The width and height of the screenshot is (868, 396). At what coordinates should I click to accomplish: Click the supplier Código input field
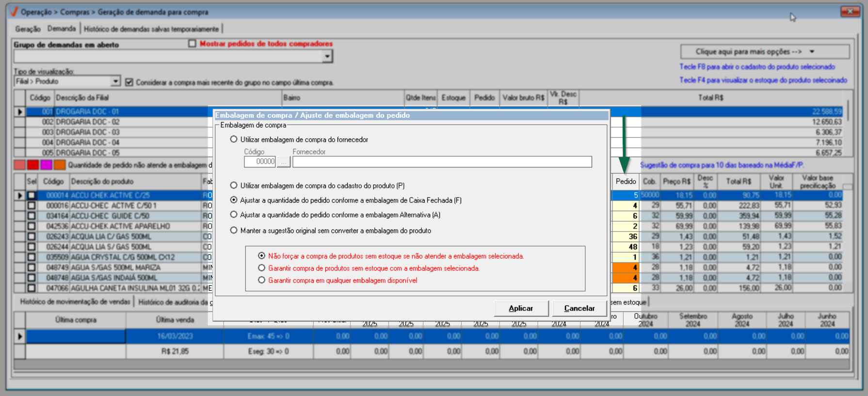click(260, 162)
